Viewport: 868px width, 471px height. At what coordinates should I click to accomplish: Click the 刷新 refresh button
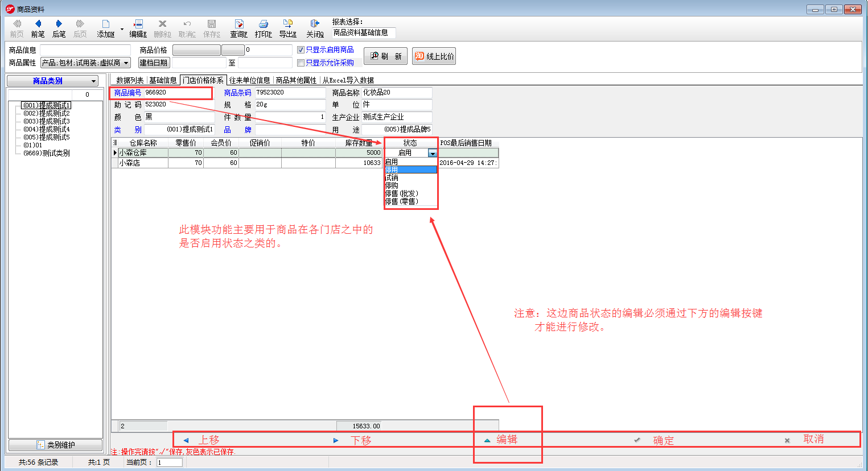pyautogui.click(x=386, y=56)
